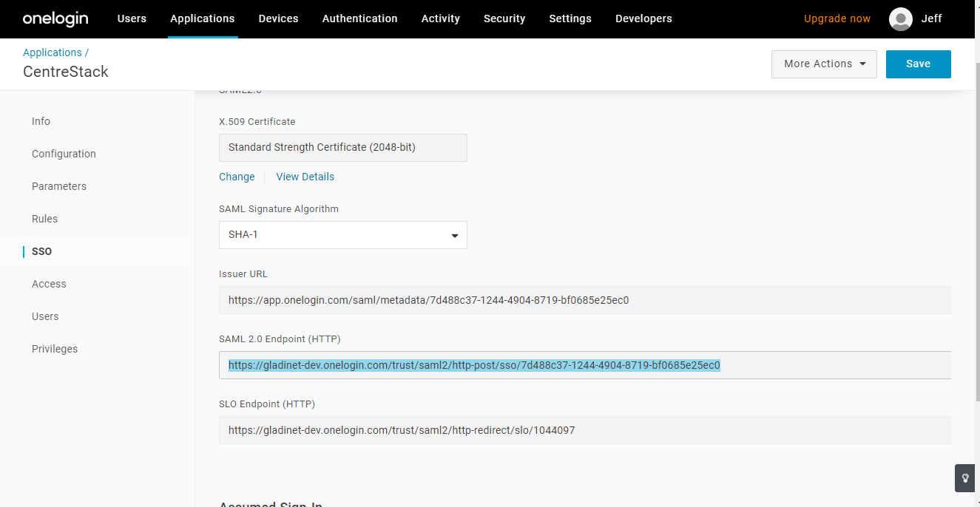
Task: Open the Developers menu
Action: click(x=643, y=18)
